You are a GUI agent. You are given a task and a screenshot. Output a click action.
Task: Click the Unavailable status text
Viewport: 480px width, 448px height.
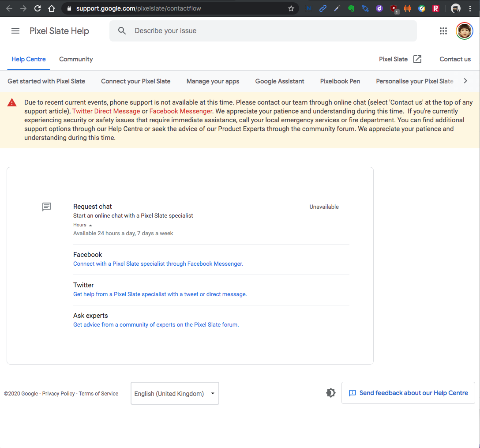[324, 207]
